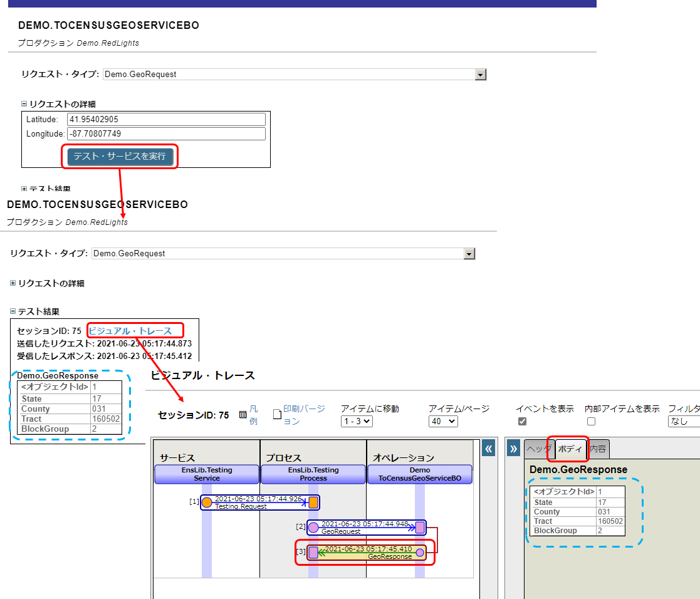The height and width of the screenshot is (599, 700).
Task: Click the legend (凡例) icon
Action: (x=243, y=415)
